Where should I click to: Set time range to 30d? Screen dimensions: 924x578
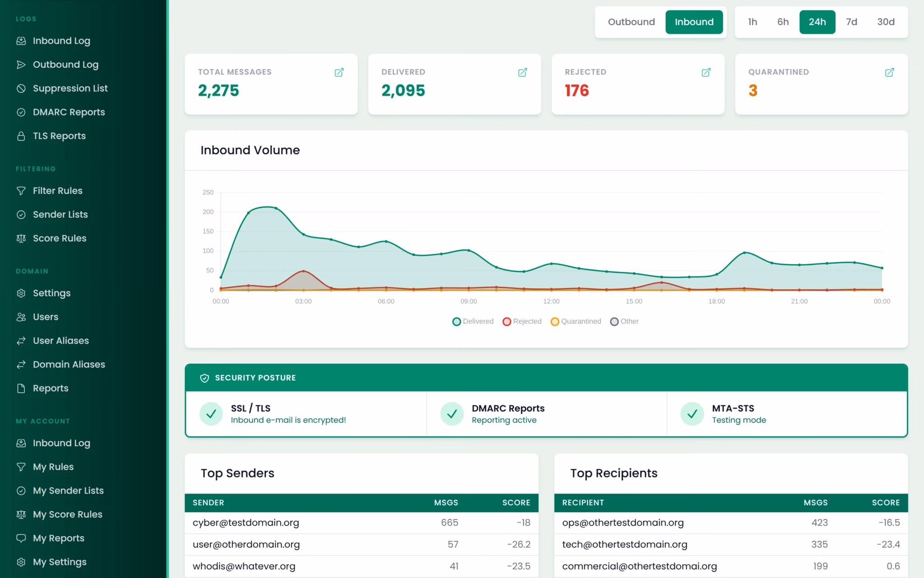click(x=886, y=22)
